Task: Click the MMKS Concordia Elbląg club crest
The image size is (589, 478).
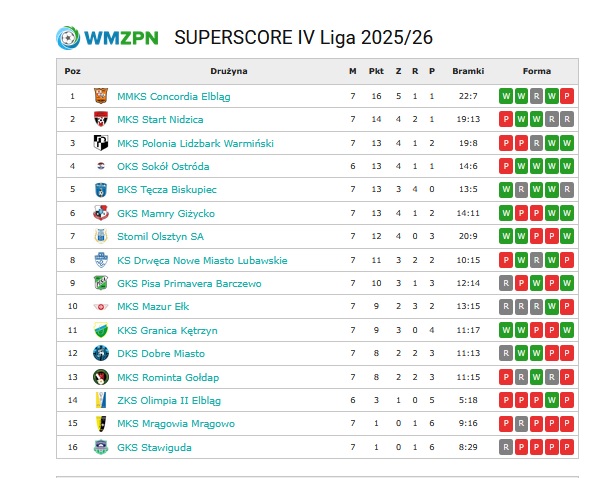Action: tap(101, 96)
